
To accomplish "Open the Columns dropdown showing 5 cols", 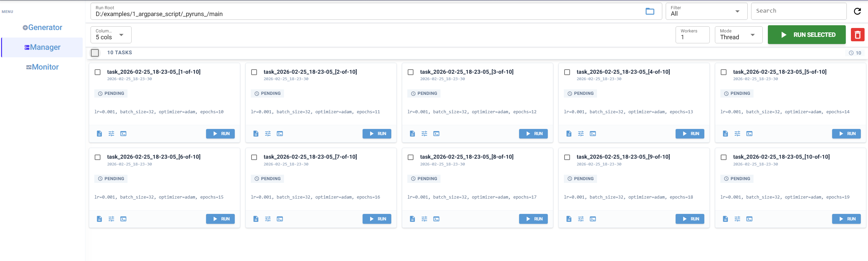I will [111, 35].
